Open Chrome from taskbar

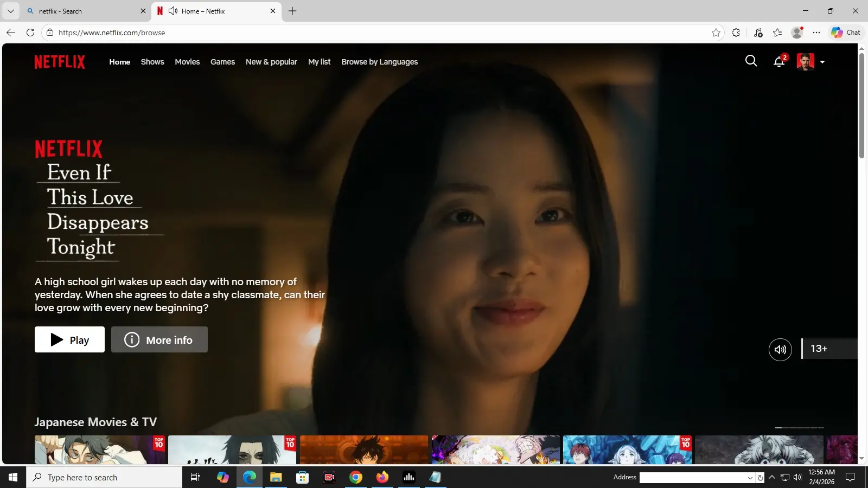[356, 477]
